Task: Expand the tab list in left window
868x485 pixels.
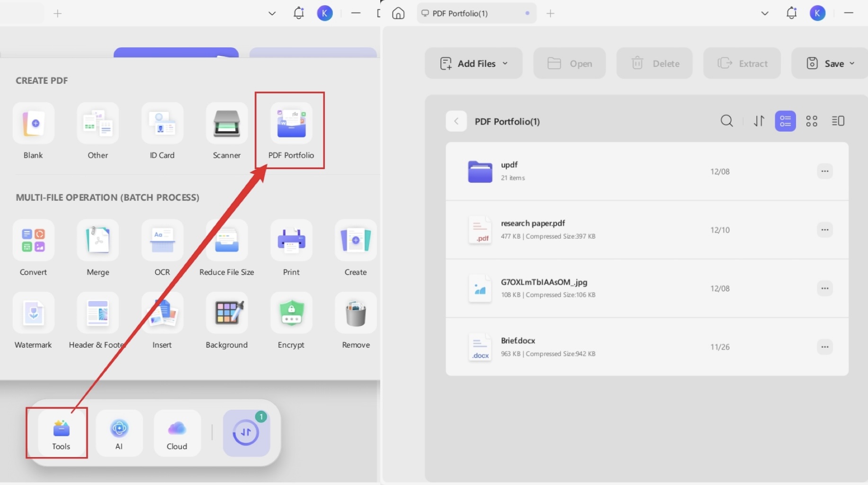Action: (x=272, y=13)
